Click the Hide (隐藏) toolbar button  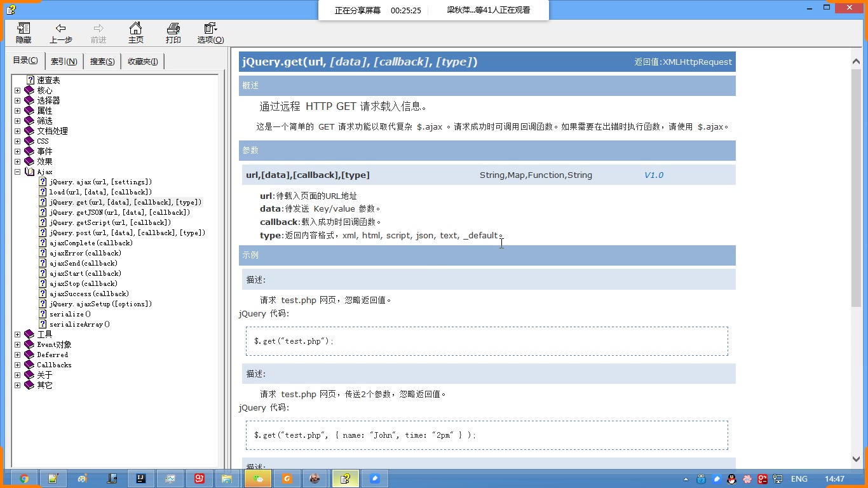tap(24, 33)
